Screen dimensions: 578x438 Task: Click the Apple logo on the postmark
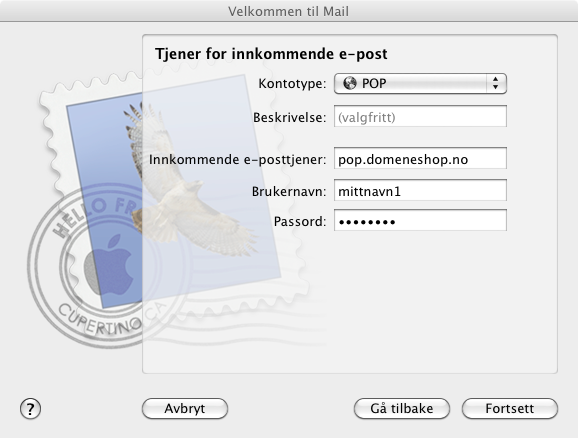[x=109, y=265]
